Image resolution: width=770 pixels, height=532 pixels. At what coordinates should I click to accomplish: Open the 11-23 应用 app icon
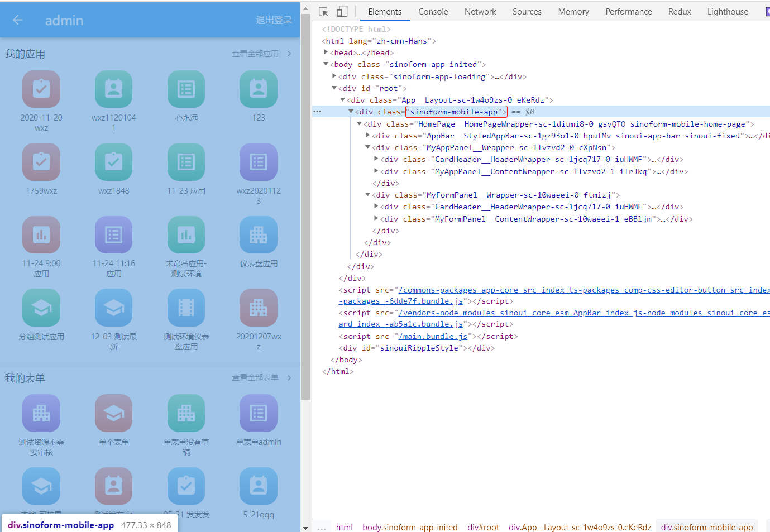(x=186, y=162)
